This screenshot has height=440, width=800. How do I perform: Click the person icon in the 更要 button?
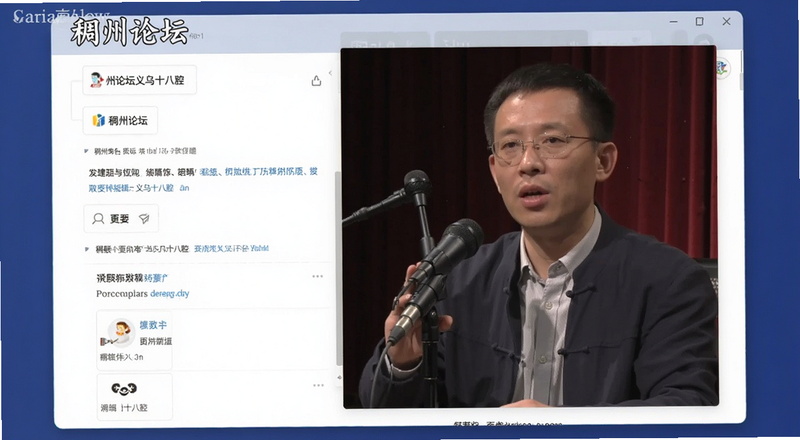click(x=98, y=219)
